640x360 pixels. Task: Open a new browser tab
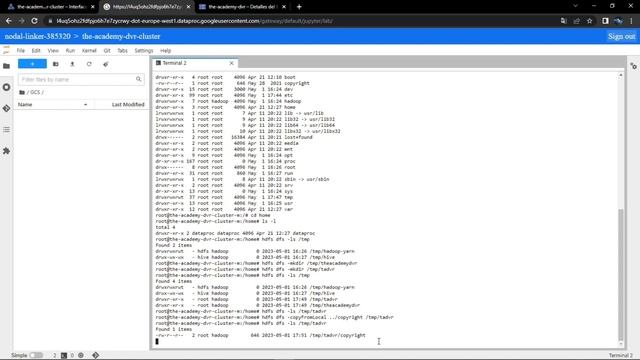[299, 7]
